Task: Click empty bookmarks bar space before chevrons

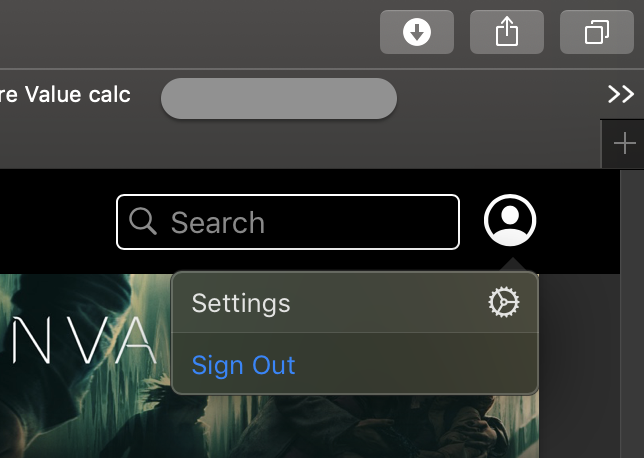Action: pyautogui.click(x=501, y=95)
